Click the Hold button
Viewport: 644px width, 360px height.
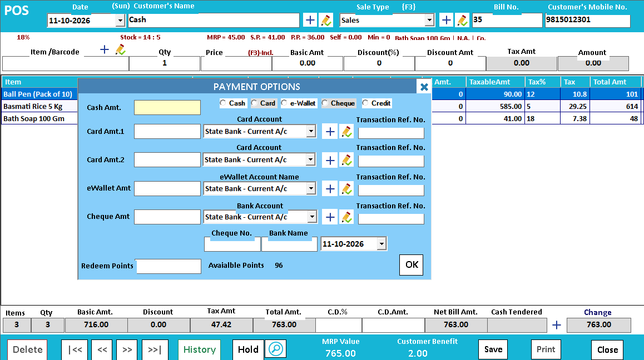(x=248, y=350)
